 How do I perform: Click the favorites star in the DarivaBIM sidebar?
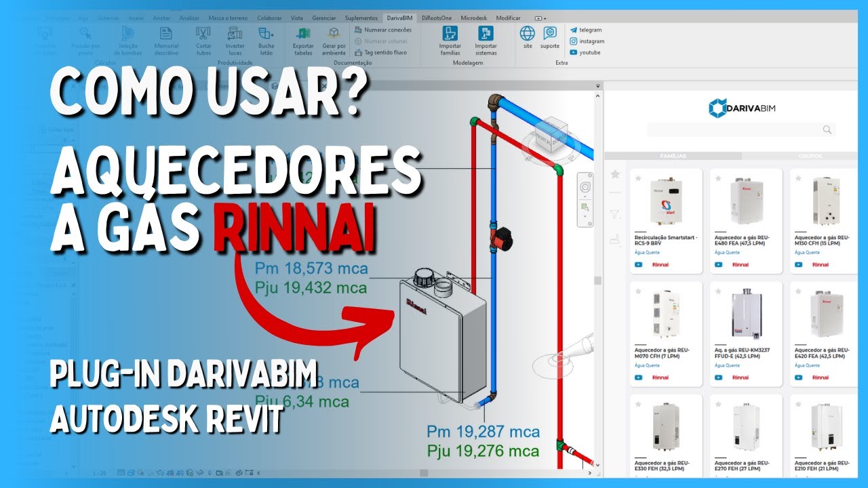click(615, 174)
